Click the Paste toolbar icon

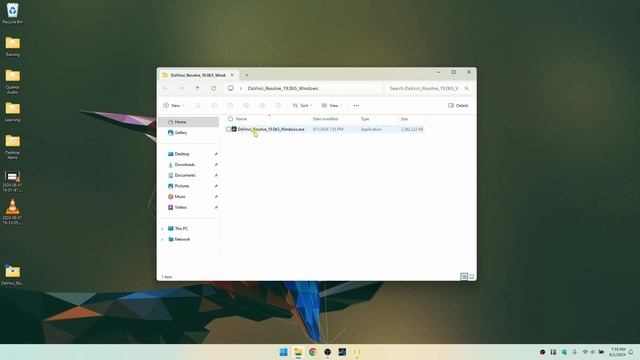coord(230,105)
